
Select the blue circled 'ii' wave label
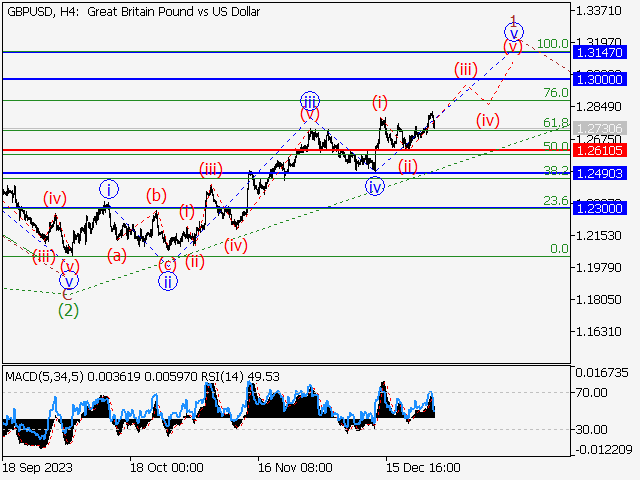(168, 281)
